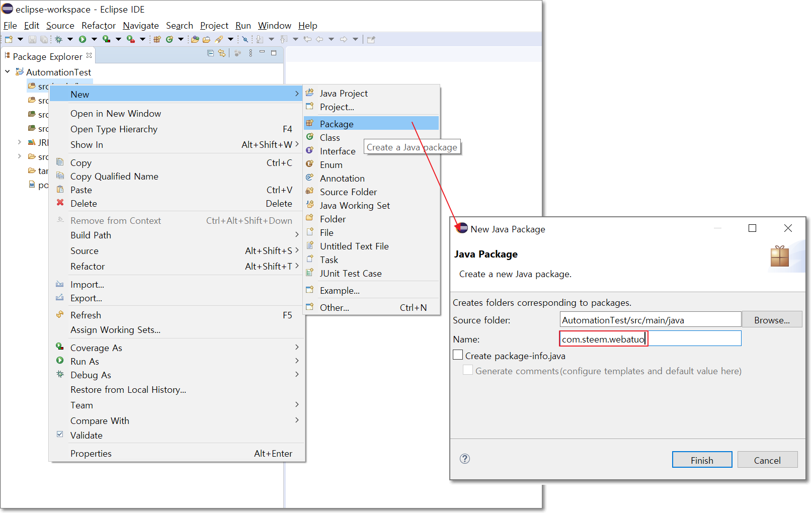Click Collapse All in Package Explorer

pos(210,53)
